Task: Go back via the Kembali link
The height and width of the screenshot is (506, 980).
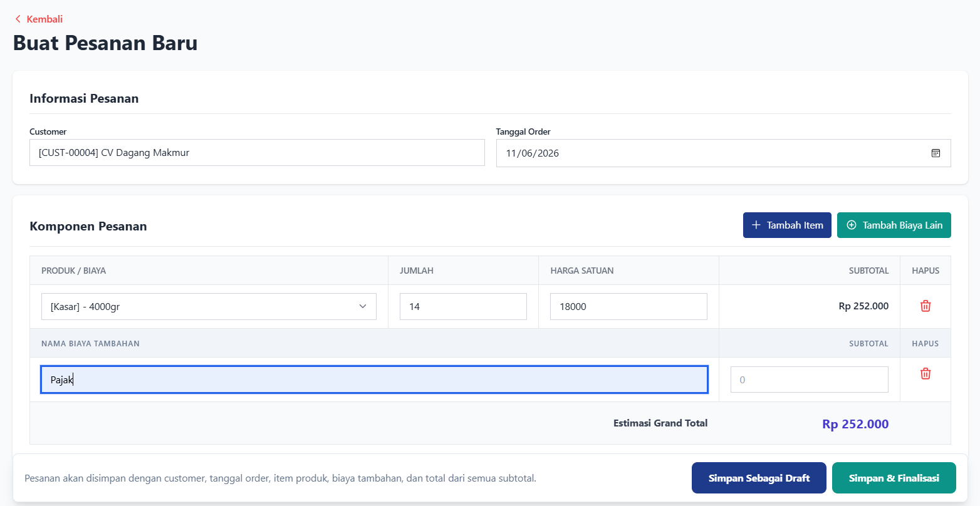Action: (x=39, y=19)
